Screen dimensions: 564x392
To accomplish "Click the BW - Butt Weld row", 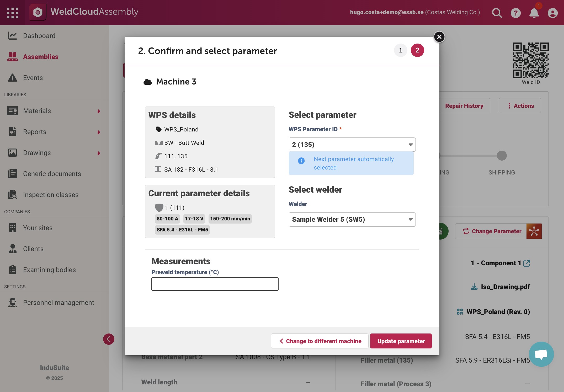I will pos(179,143).
